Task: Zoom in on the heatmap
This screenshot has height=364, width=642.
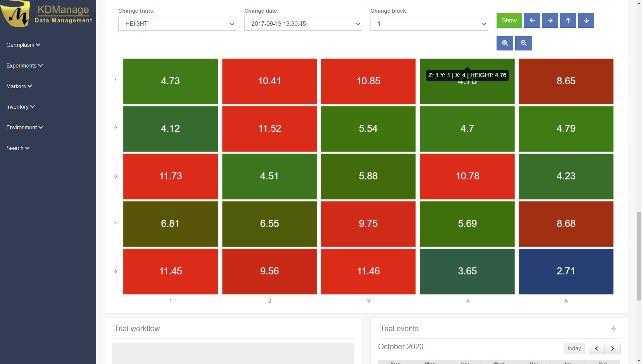Action: click(505, 43)
